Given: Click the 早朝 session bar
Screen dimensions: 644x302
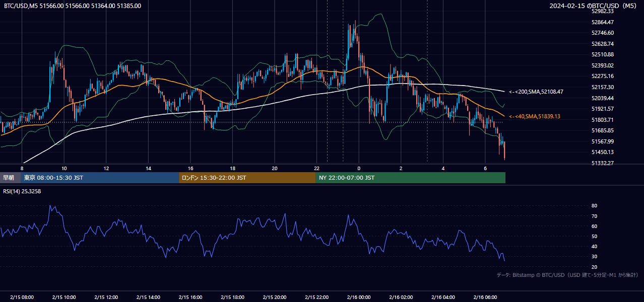Looking at the screenshot, I should coord(10,178).
